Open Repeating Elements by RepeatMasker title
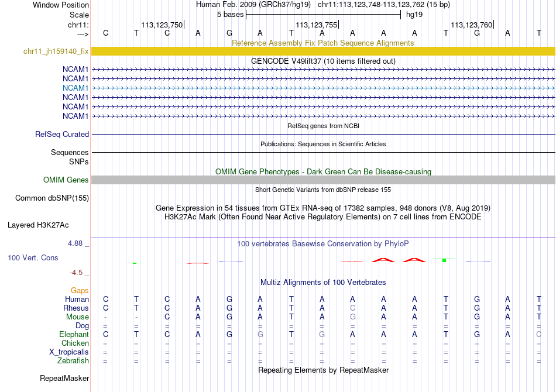The width and height of the screenshot is (556, 392). [x=323, y=370]
